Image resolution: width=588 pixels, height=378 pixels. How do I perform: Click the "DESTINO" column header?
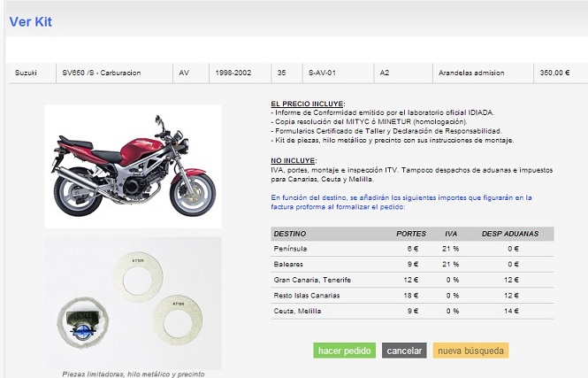click(291, 234)
